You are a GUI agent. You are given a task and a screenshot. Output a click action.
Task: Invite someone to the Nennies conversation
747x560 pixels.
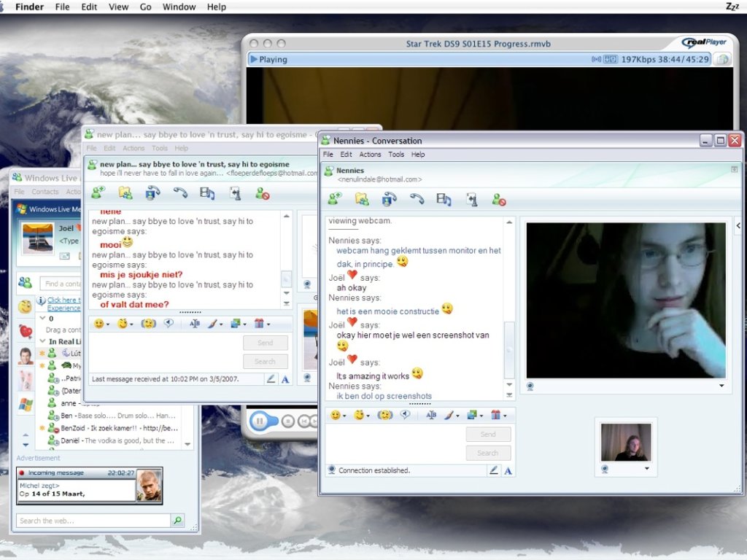tap(334, 198)
